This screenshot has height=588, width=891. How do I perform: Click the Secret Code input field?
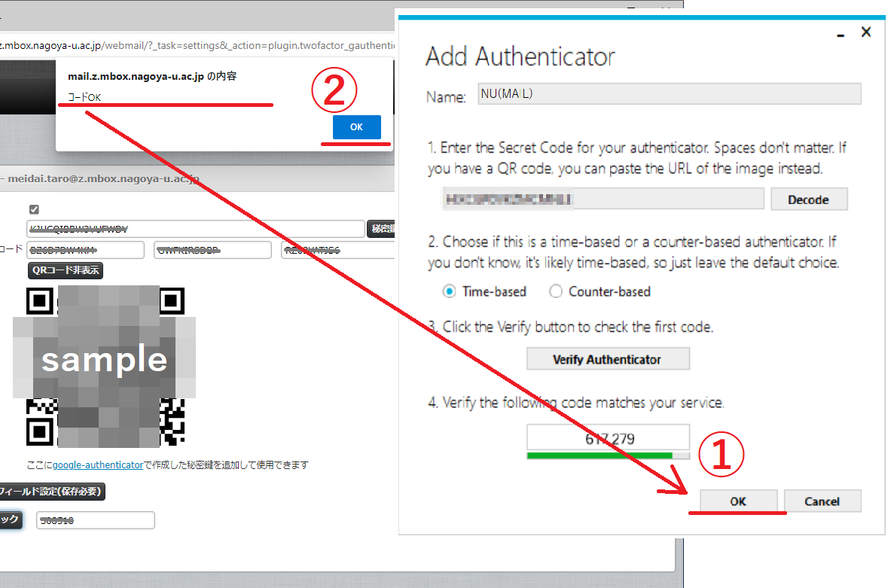click(x=603, y=200)
